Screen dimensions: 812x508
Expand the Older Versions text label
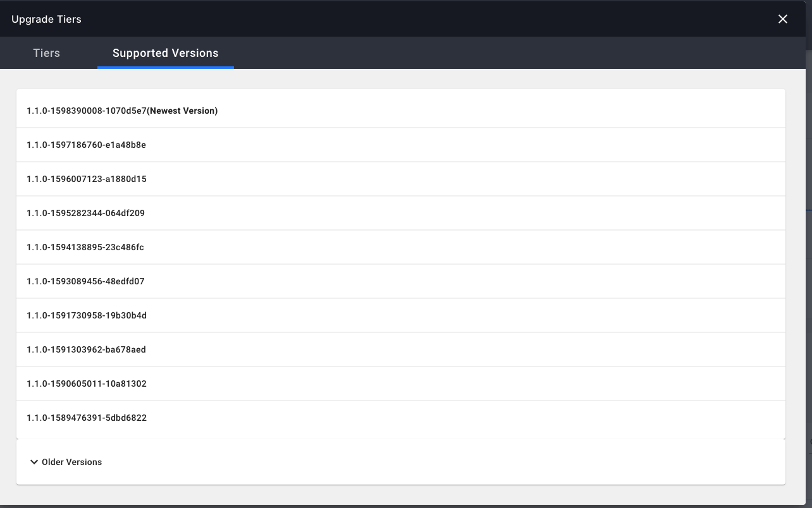coord(71,462)
